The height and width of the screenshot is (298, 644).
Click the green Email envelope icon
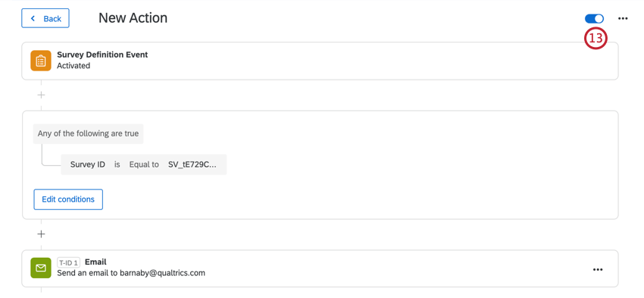pos(41,268)
